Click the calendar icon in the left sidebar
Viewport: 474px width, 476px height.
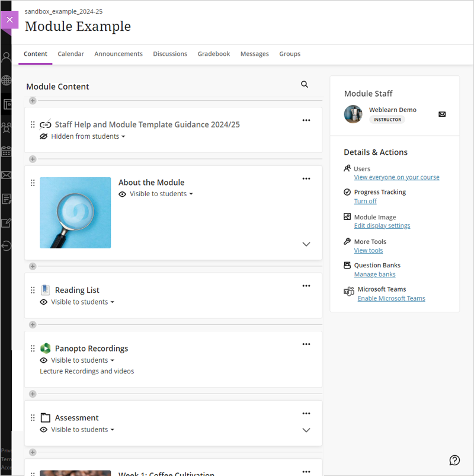[6, 151]
